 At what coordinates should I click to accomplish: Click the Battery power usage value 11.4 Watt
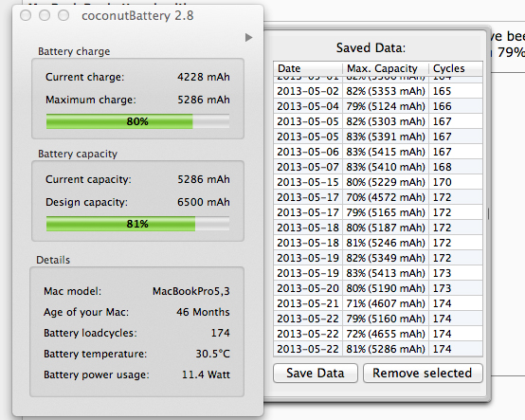[x=206, y=374]
